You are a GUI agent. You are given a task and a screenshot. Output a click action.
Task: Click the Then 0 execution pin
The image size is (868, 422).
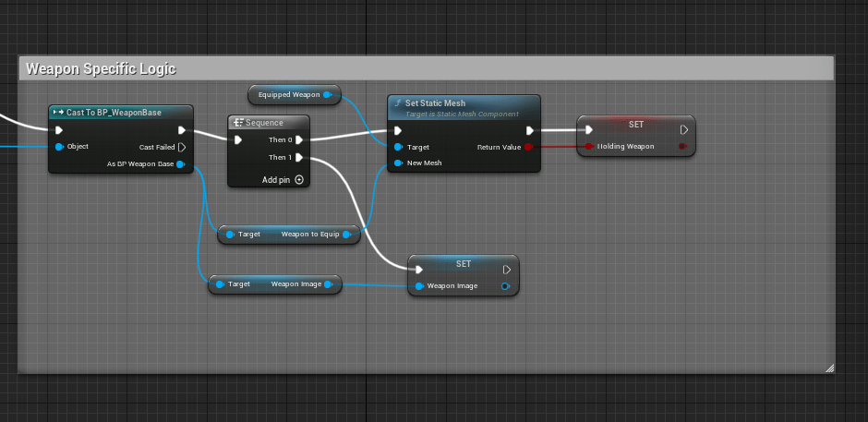299,140
